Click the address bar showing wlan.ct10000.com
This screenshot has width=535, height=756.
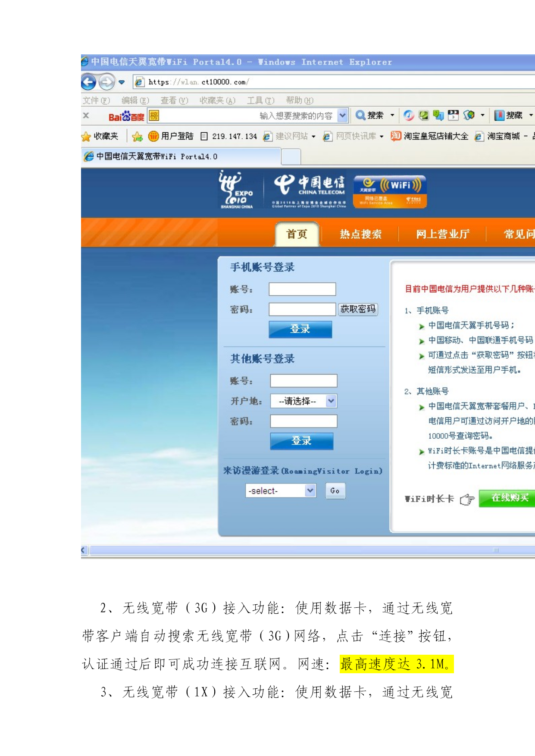tap(334, 82)
